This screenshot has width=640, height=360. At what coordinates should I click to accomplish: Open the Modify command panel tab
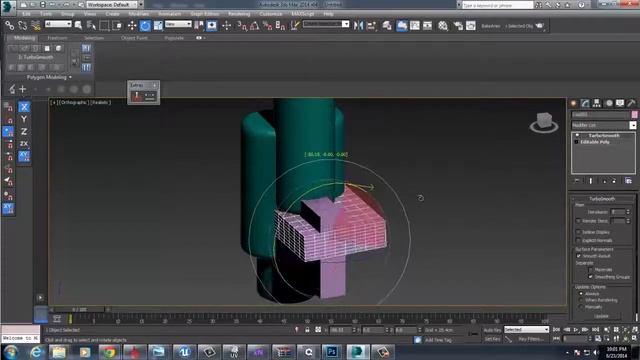(x=585, y=103)
